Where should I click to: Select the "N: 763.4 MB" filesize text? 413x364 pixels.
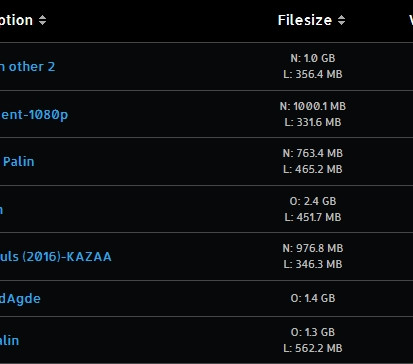point(313,153)
